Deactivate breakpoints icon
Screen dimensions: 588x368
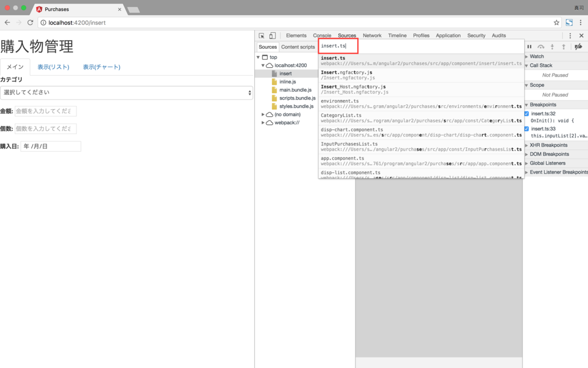coord(578,47)
